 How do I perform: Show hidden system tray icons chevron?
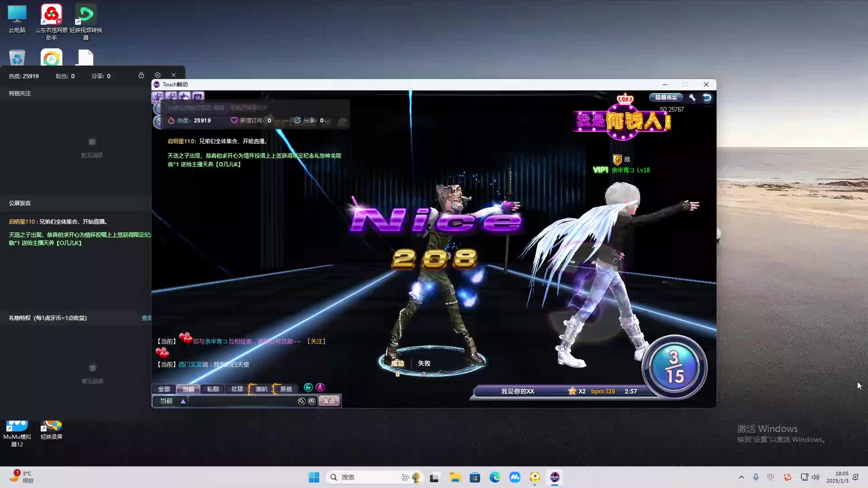click(741, 477)
